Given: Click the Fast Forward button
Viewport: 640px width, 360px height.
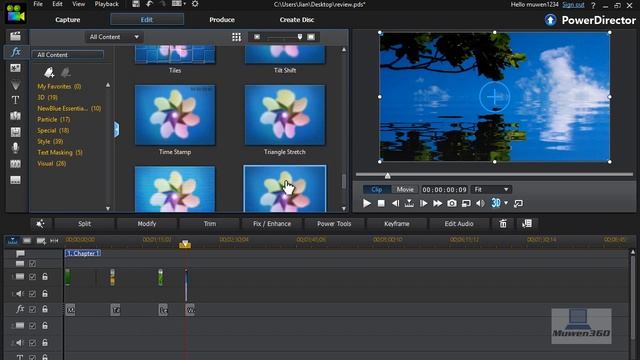Looking at the screenshot, I should (x=438, y=203).
